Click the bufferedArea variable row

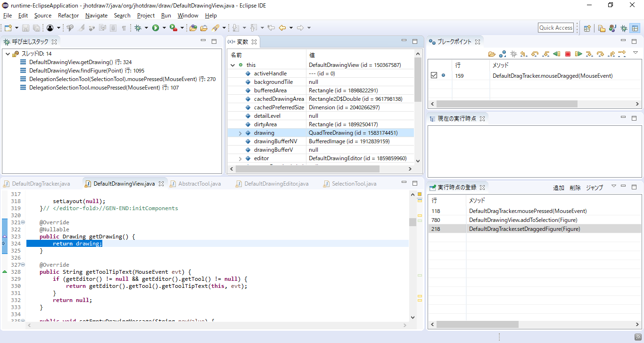click(x=321, y=90)
